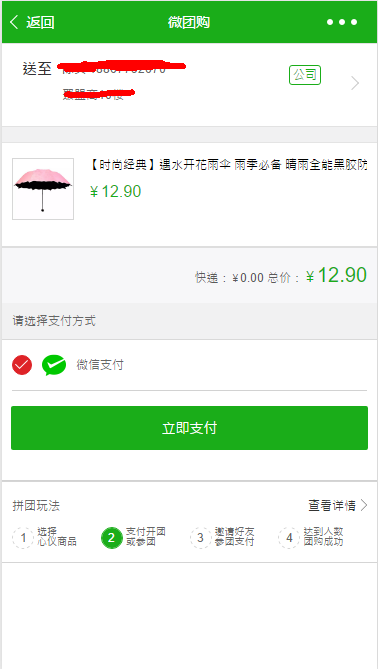Expand 查看详情 chevron arrow

tap(363, 506)
